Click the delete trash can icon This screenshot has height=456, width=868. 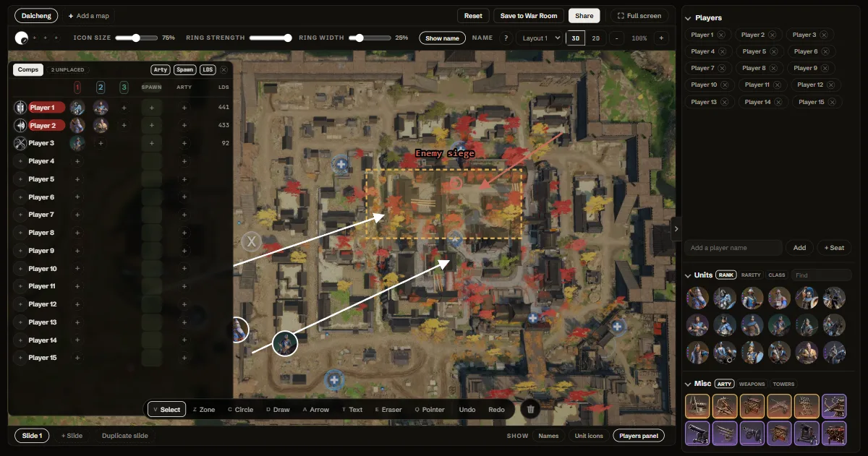530,409
